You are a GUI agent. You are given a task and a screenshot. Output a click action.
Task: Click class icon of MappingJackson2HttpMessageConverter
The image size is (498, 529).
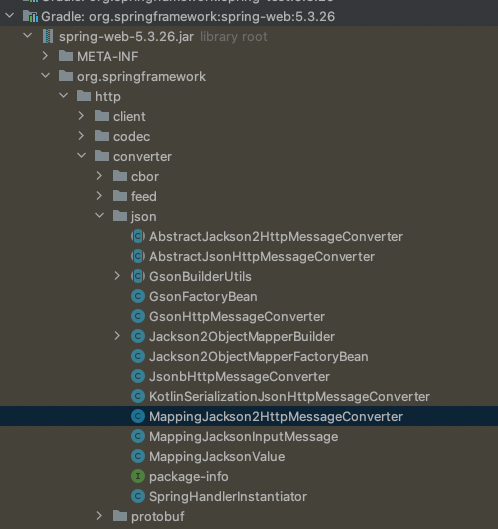(x=138, y=416)
